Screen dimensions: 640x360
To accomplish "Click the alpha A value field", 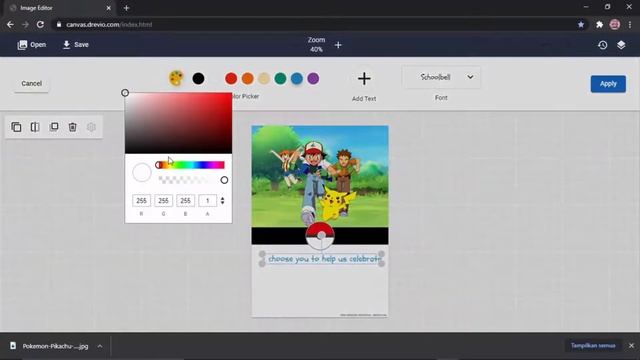I will coord(207,200).
